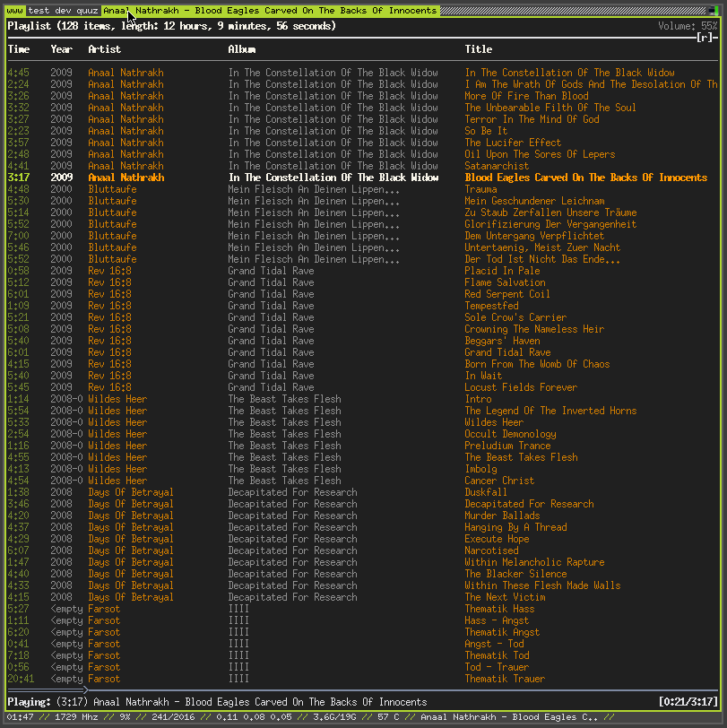Select Days Of Betrayal track Duskfall

click(x=486, y=491)
